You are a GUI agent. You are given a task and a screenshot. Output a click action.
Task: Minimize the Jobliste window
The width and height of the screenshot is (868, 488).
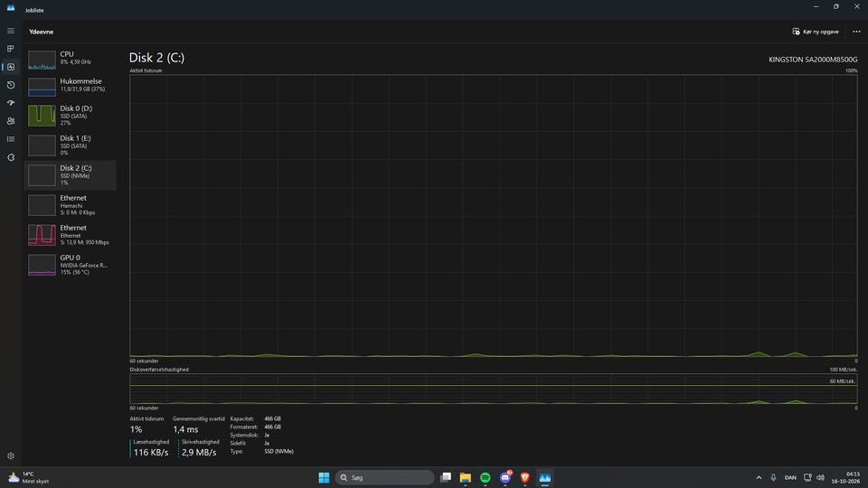coord(816,6)
